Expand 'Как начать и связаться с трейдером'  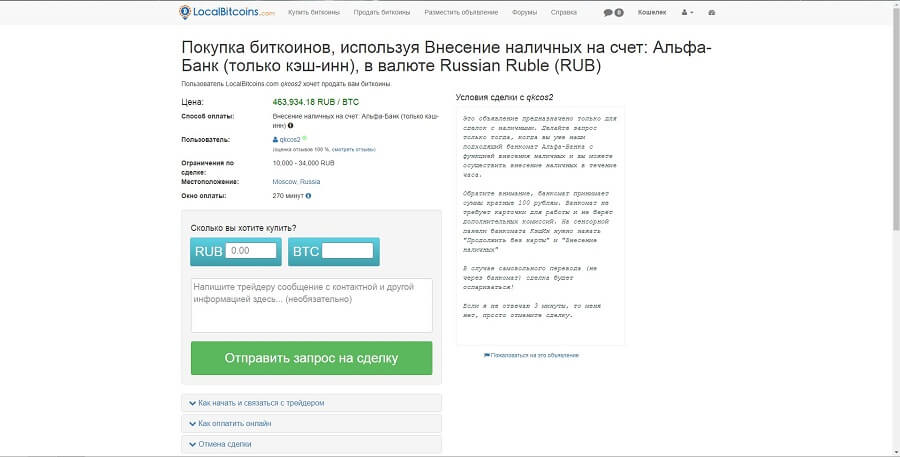point(312,403)
